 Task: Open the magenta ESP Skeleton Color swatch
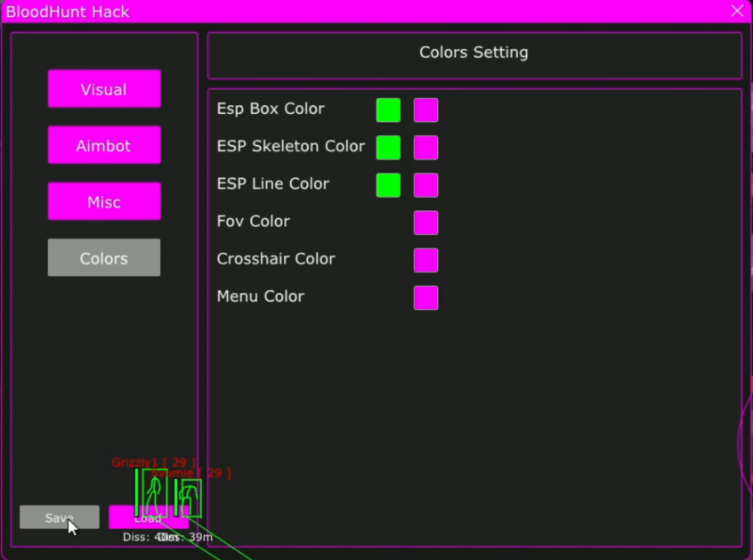click(x=426, y=148)
